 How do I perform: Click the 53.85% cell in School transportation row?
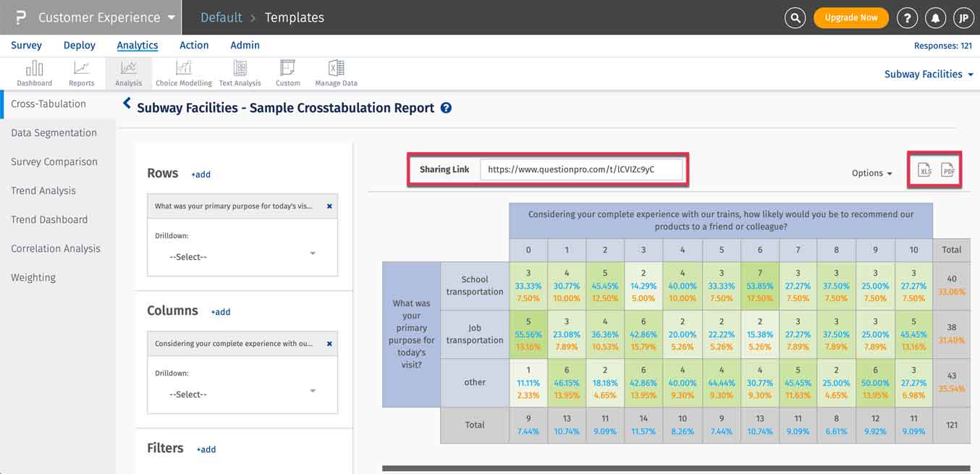click(760, 286)
